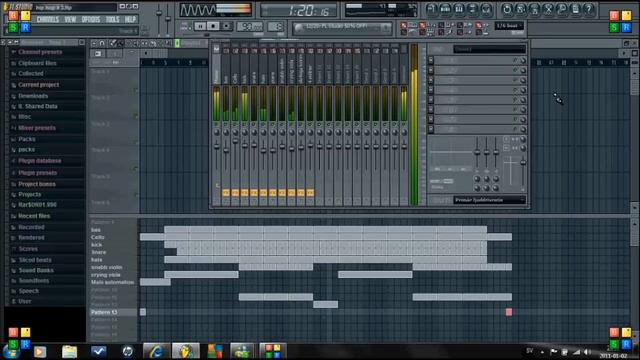Toggle the browser via top shortcut icon
This screenshot has width=640, height=360.
(472, 9)
